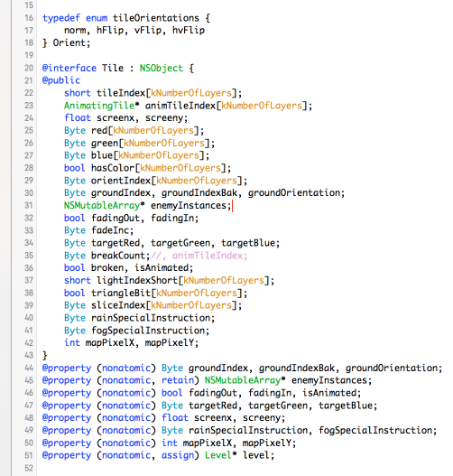Screen dimensions: 453x476
Task: Click red array variable on line 25
Action: point(99,130)
